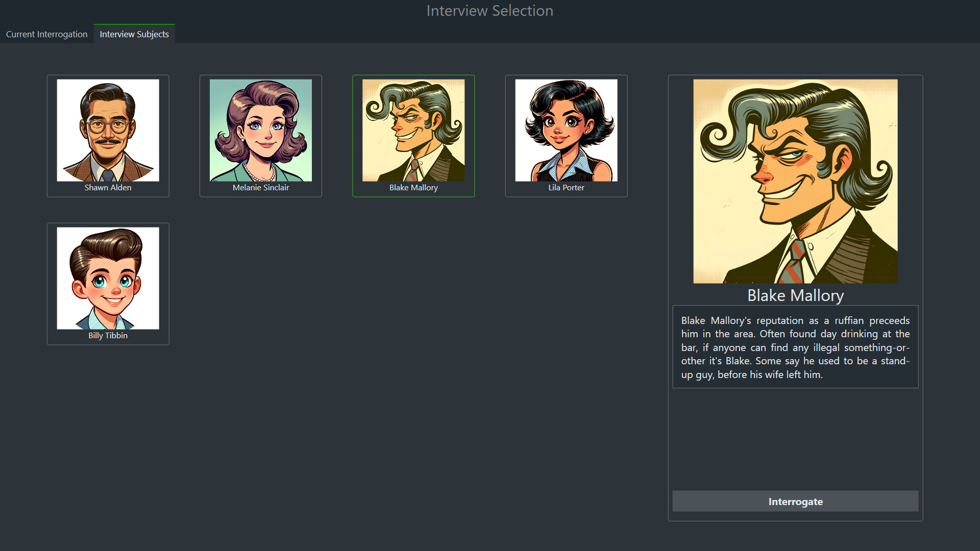This screenshot has height=551, width=980.
Task: Click Blake Mallory name under small card
Action: pos(413,188)
